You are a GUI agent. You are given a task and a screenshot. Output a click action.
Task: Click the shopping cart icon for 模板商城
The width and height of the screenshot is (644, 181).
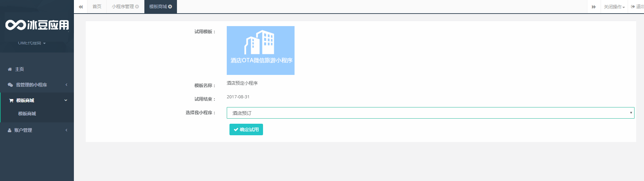click(11, 100)
